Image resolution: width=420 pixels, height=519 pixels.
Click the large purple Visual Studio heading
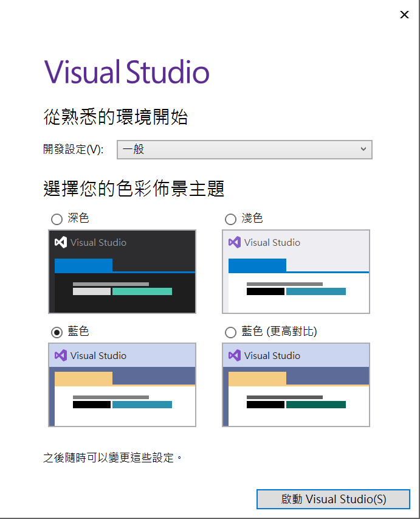[126, 72]
